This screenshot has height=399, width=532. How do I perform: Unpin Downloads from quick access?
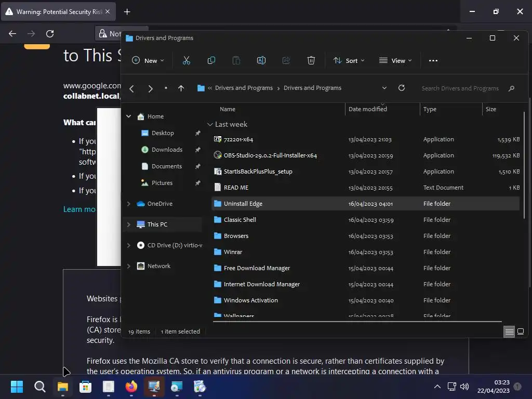(x=198, y=150)
